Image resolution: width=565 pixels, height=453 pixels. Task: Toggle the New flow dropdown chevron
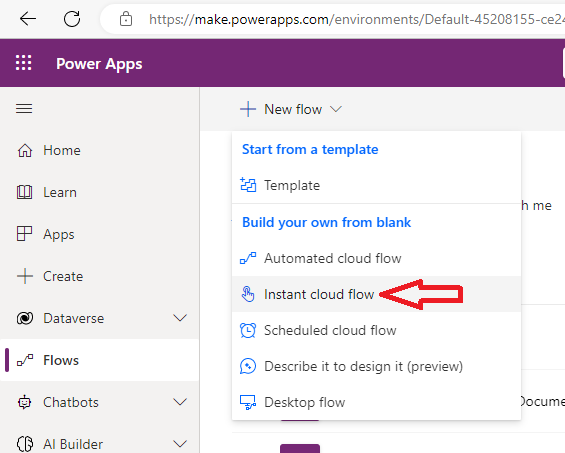(x=336, y=109)
